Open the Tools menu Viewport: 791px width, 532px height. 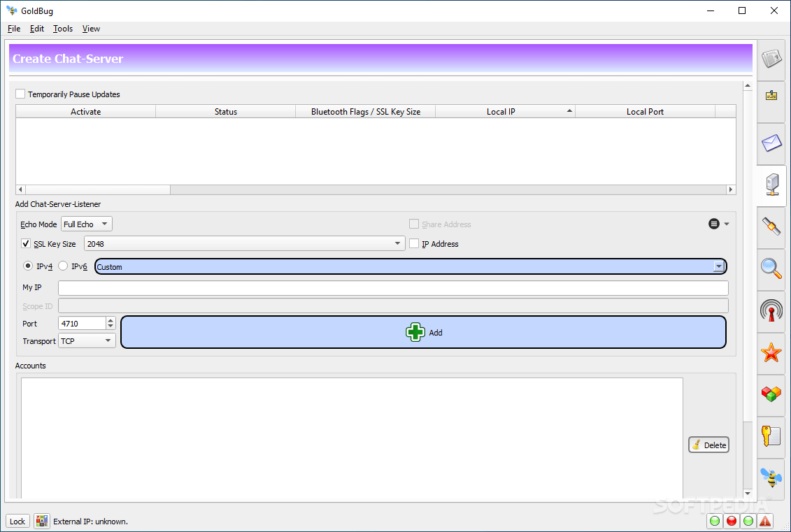[x=63, y=29]
